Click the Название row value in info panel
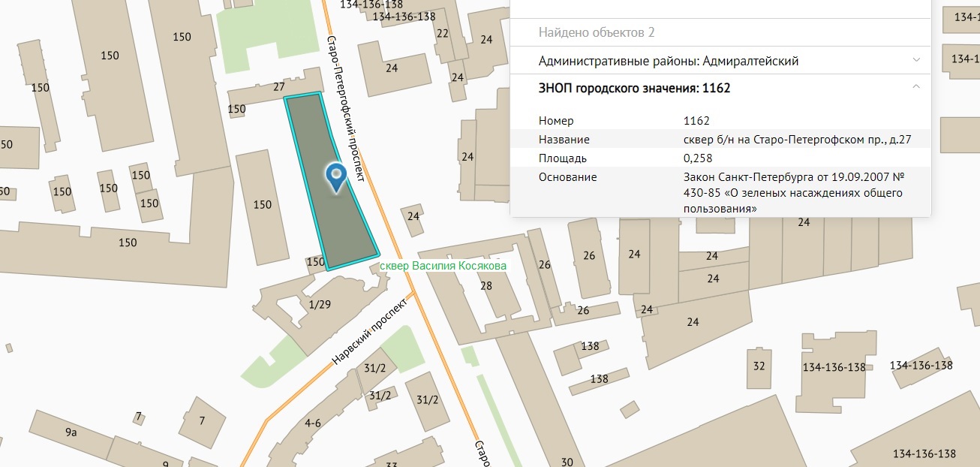The width and height of the screenshot is (980, 467). (797, 140)
